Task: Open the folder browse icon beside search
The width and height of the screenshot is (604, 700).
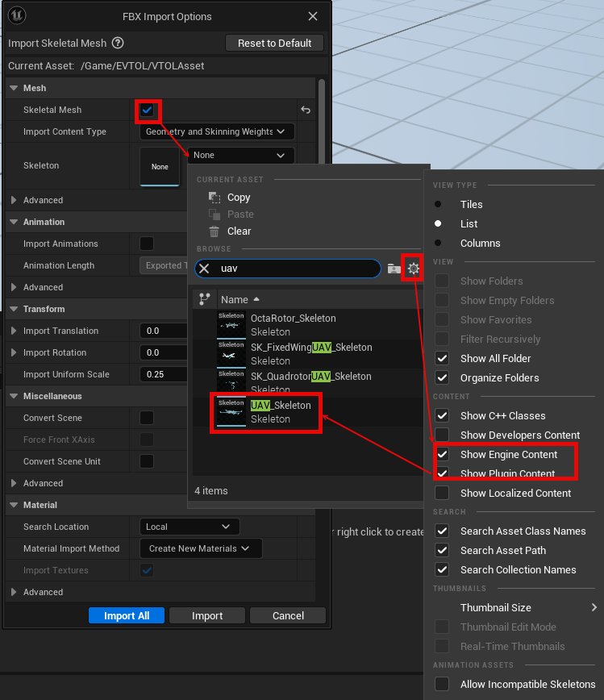Action: [x=394, y=269]
